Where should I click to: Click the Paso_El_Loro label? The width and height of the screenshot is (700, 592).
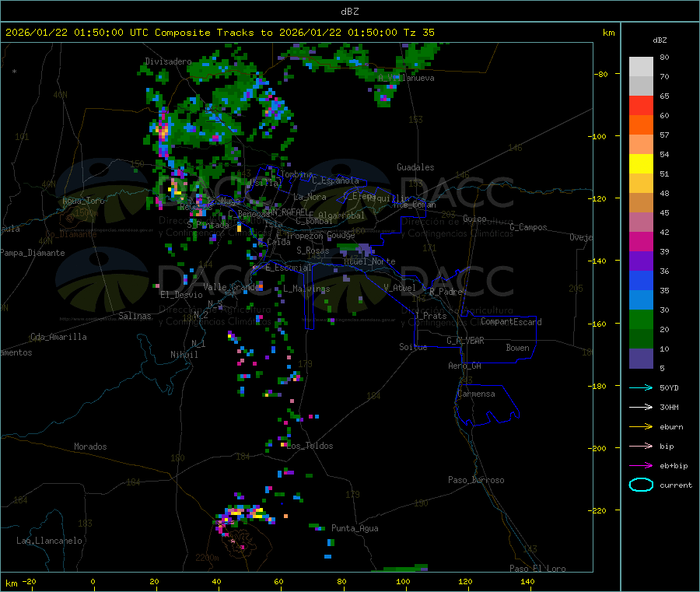tap(537, 569)
